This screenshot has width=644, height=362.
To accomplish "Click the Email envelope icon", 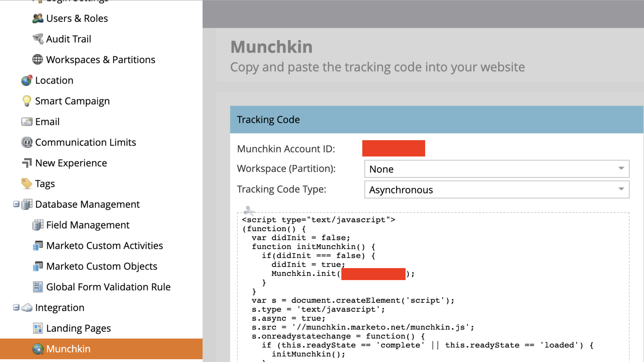I will [x=27, y=122].
